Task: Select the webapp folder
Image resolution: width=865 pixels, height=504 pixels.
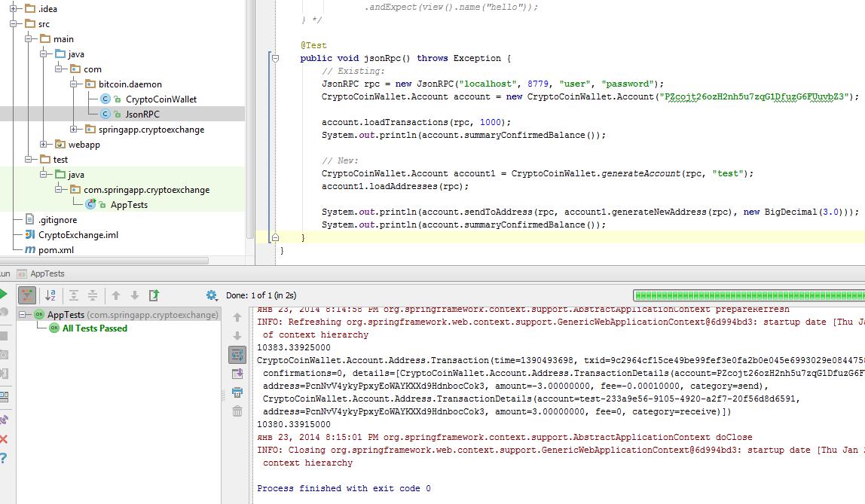Action: coord(84,145)
